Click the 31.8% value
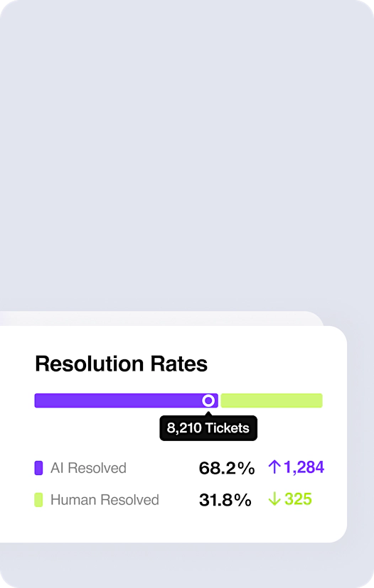The height and width of the screenshot is (588, 374). (x=225, y=500)
